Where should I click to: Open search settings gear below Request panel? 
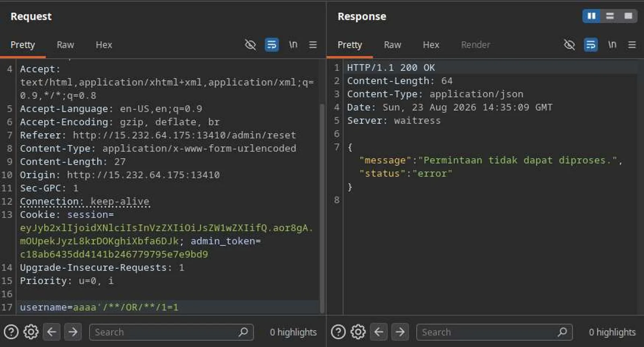tap(31, 332)
